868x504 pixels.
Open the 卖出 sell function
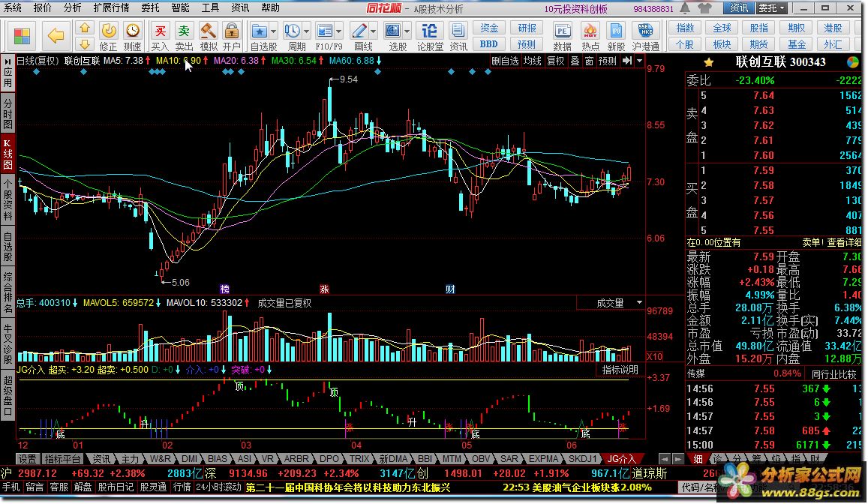[184, 37]
